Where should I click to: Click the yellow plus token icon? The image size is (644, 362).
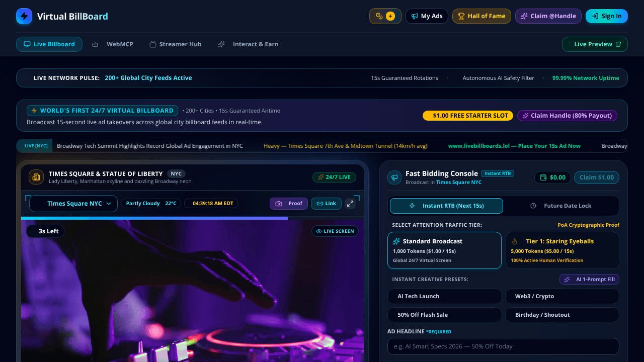point(390,16)
